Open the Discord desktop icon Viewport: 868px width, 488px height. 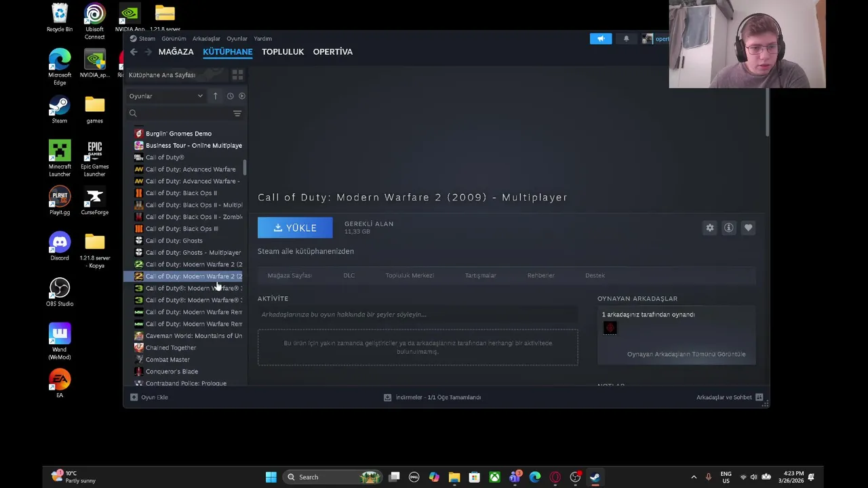tap(60, 247)
